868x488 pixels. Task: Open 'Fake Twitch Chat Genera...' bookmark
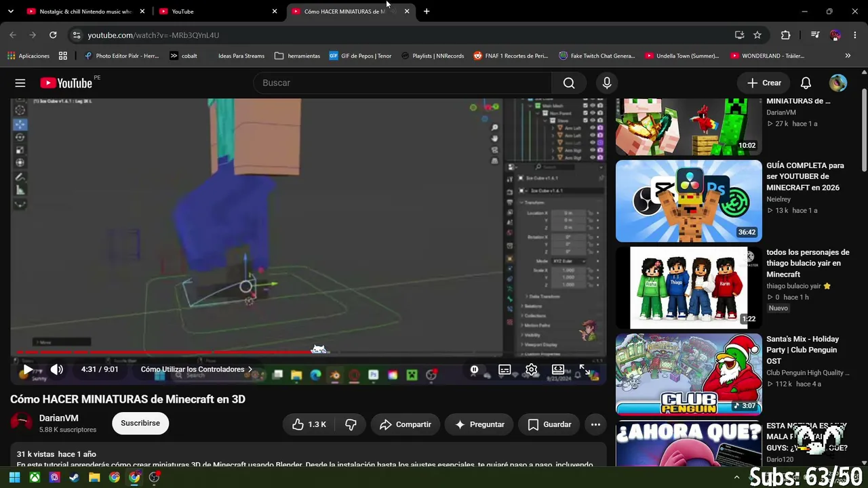point(597,56)
